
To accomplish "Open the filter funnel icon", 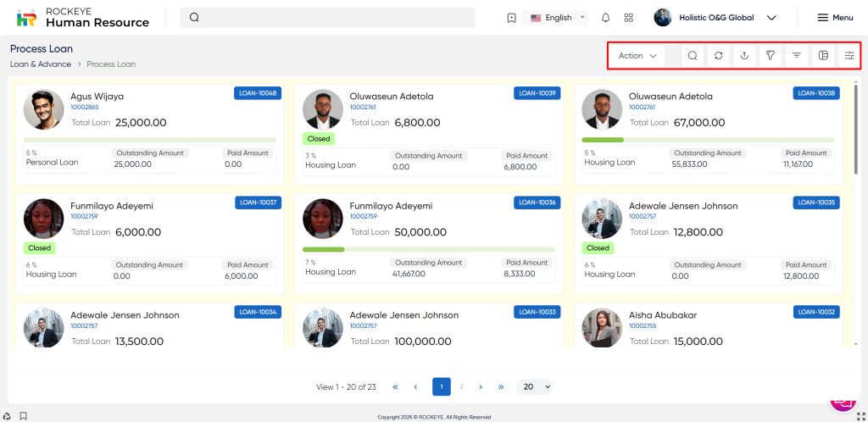I will click(771, 56).
